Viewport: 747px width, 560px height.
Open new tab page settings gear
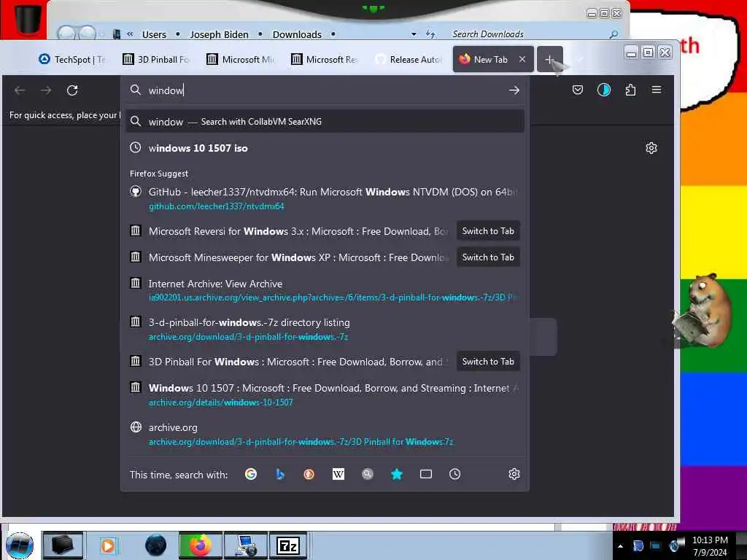coord(651,147)
